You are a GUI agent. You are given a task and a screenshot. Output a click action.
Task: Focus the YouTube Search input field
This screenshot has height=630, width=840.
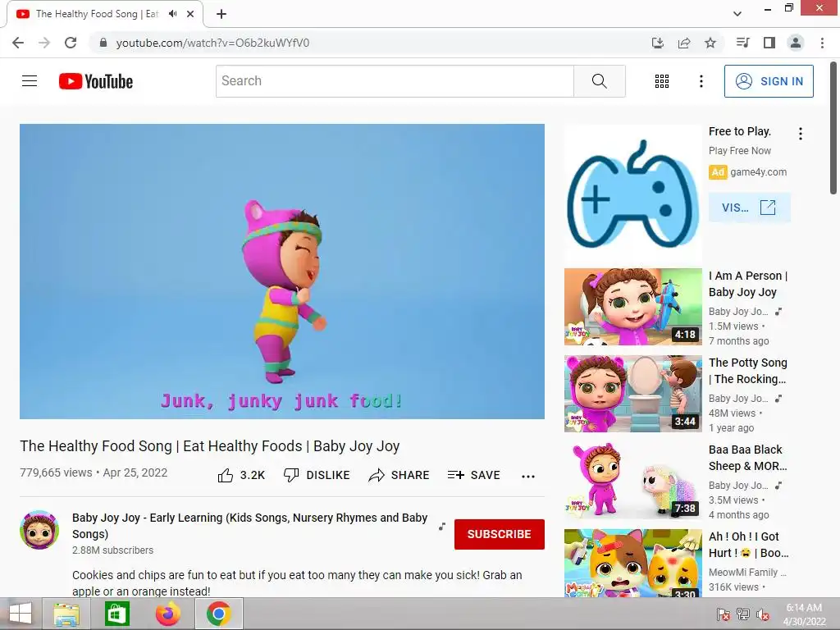395,81
